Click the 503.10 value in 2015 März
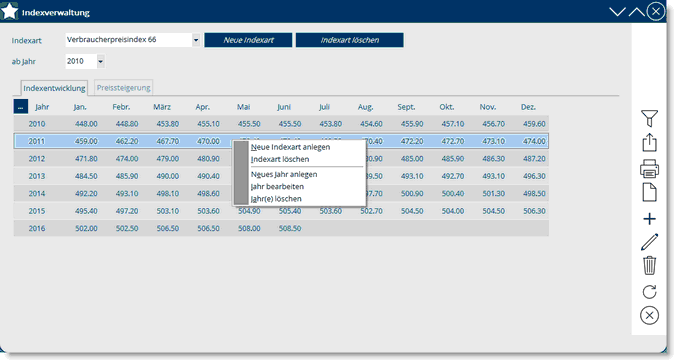 pyautogui.click(x=168, y=211)
